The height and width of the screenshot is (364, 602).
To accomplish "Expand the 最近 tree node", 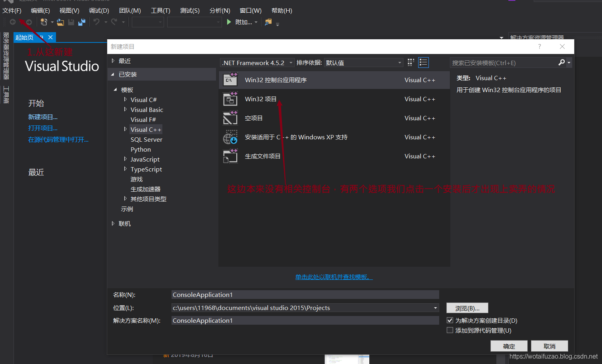I will [x=113, y=61].
